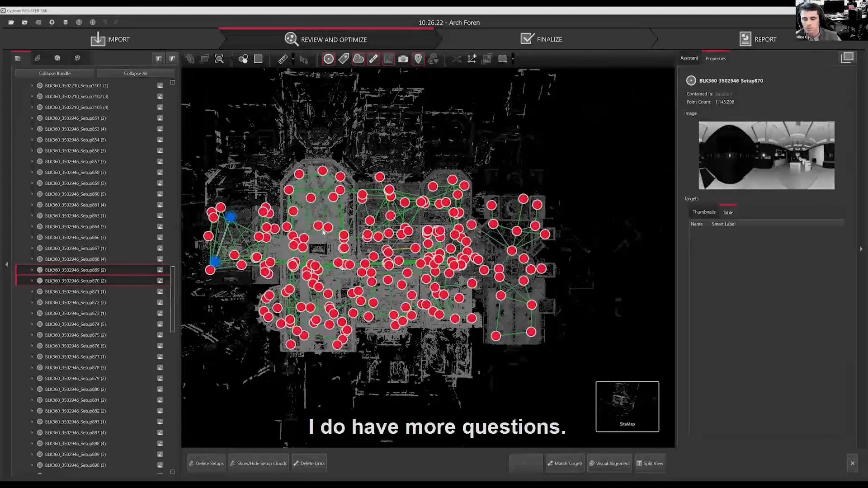Image resolution: width=868 pixels, height=488 pixels.
Task: Open the globe tab in the left panel
Action: click(57, 58)
